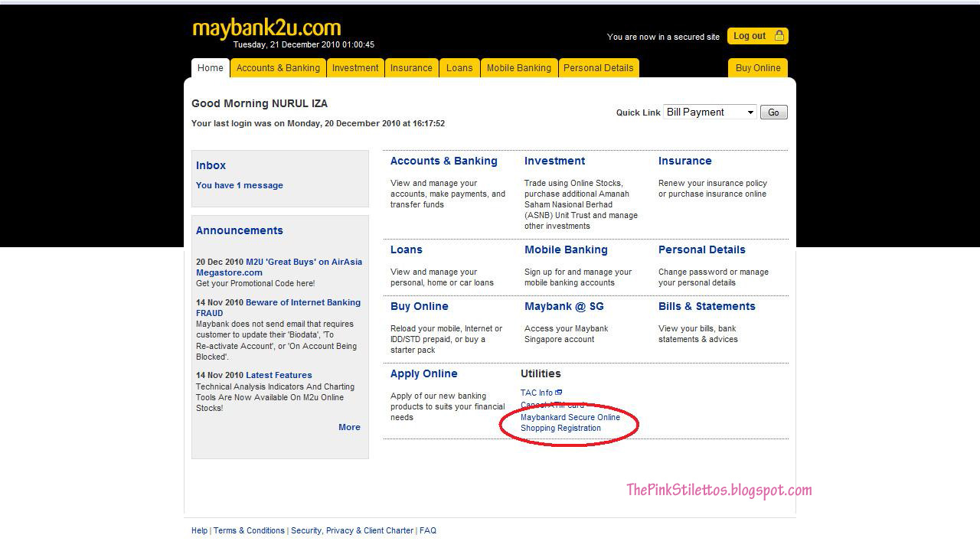Click the Log out button
The height and width of the screenshot is (551, 980).
tap(757, 36)
